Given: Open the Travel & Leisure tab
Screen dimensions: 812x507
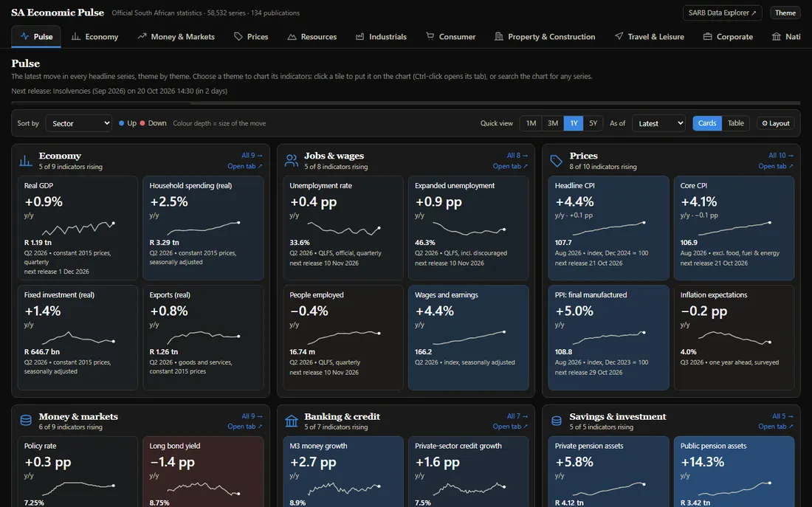Looking at the screenshot, I should coord(650,37).
